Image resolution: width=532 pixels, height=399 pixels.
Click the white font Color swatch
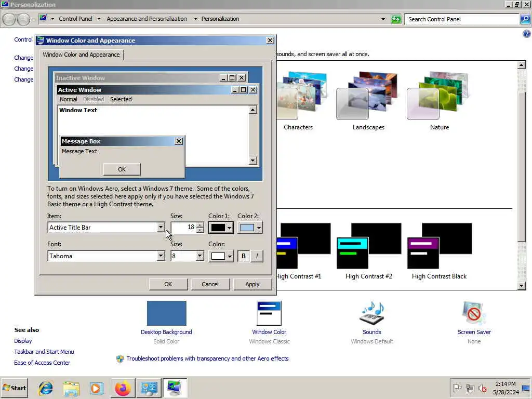pos(218,256)
